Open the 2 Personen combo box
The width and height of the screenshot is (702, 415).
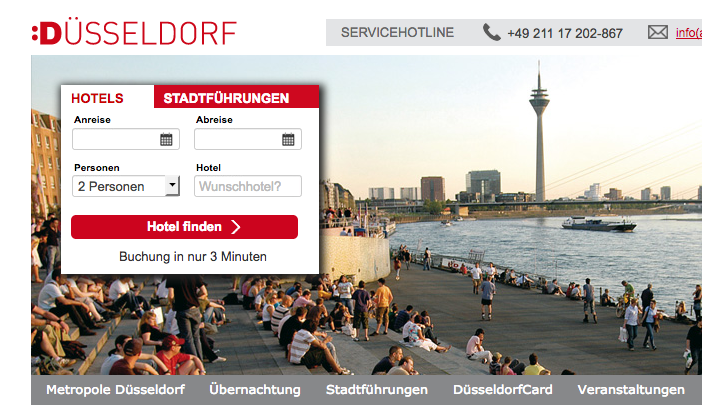(x=126, y=186)
